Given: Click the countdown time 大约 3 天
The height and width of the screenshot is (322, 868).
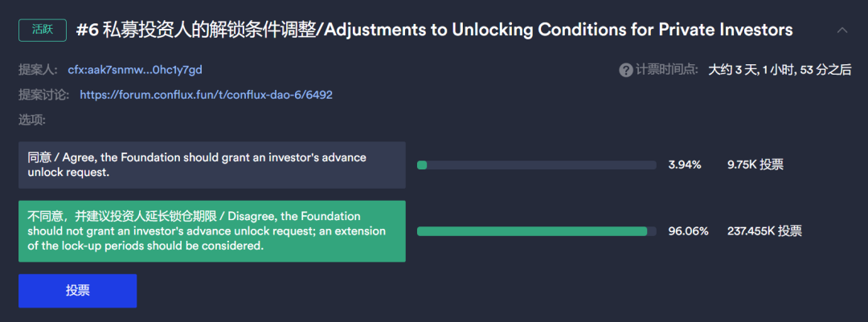Looking at the screenshot, I should [x=779, y=70].
